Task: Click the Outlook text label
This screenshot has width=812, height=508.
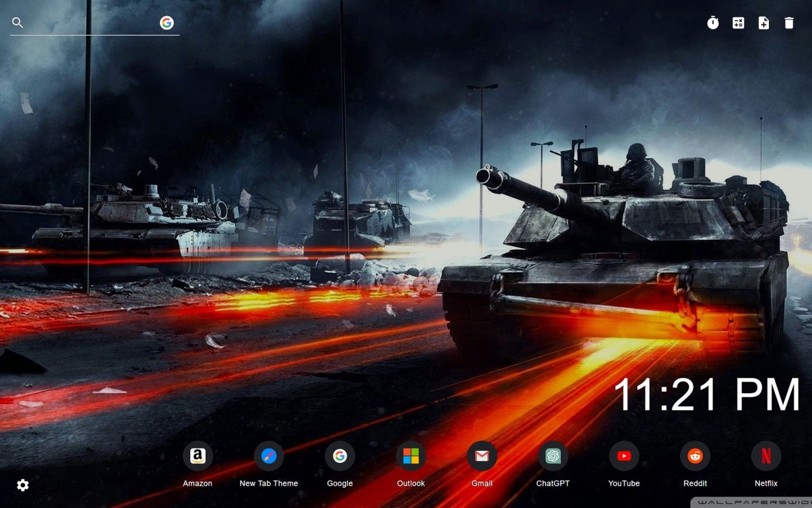Action: (411, 483)
